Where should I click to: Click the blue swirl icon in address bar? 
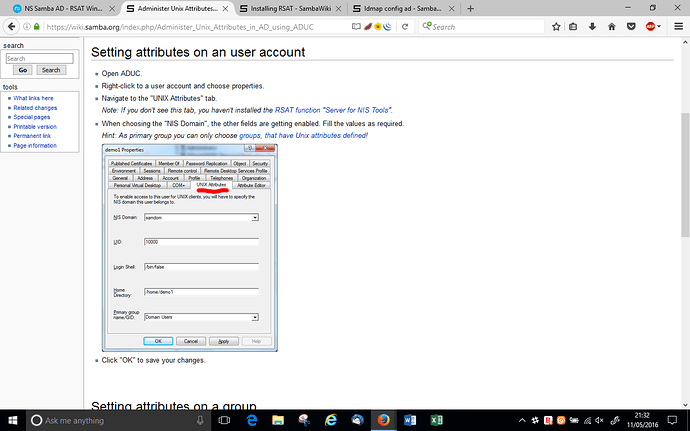point(388,27)
